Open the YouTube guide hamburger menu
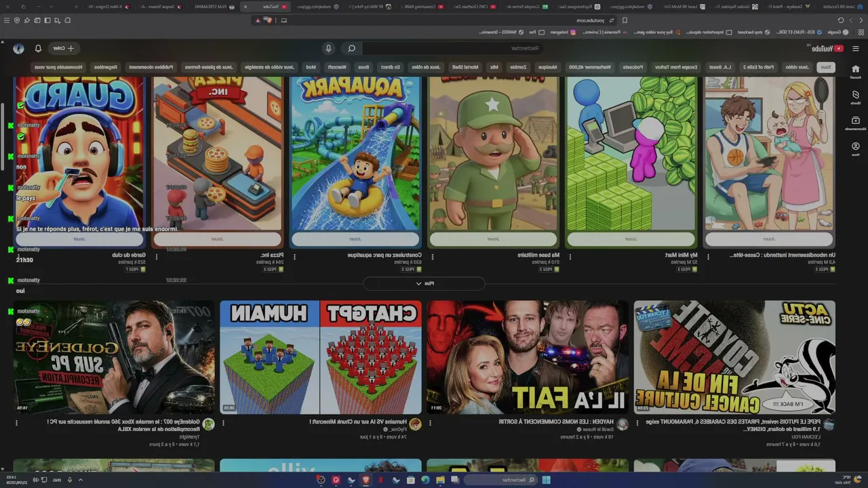Screen dimensions: 868x488 tap(855, 49)
